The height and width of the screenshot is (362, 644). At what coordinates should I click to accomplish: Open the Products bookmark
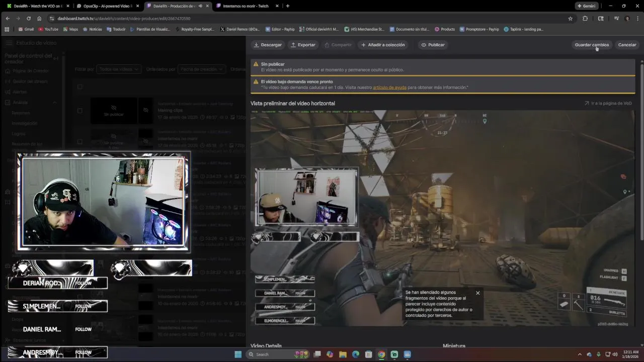(445, 29)
